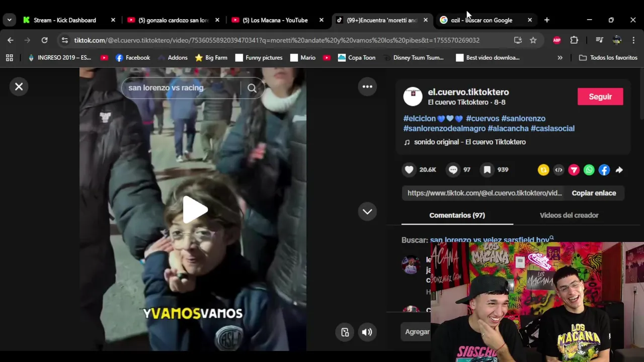Screen dimensions: 644x362
Task: Close the Kick Dashboard tab
Action: pos(113,20)
